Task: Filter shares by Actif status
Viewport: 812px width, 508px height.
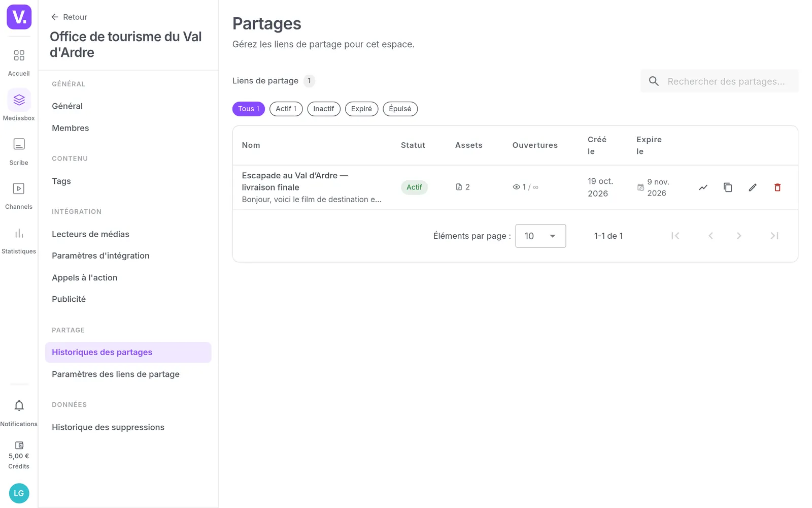Action: [x=286, y=109]
